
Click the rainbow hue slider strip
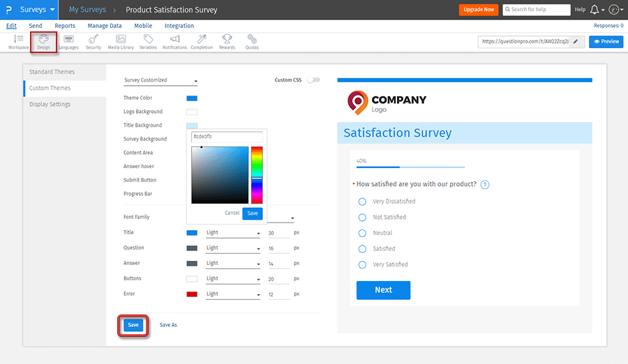point(257,175)
